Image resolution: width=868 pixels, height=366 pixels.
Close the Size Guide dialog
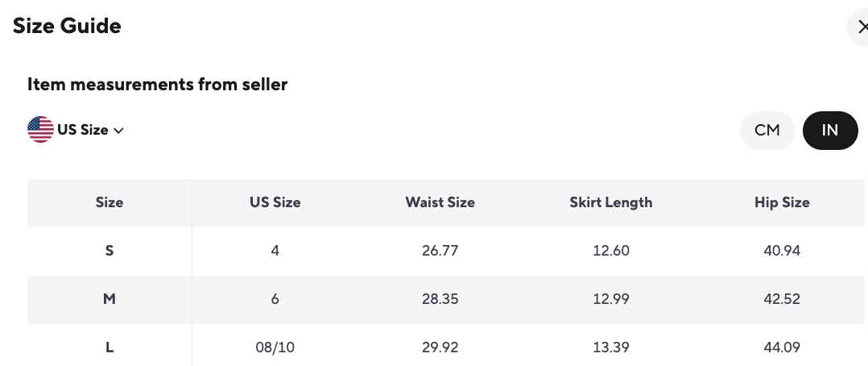862,27
